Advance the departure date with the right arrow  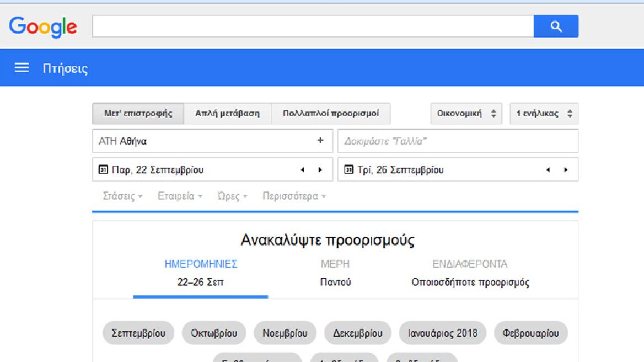tap(321, 169)
